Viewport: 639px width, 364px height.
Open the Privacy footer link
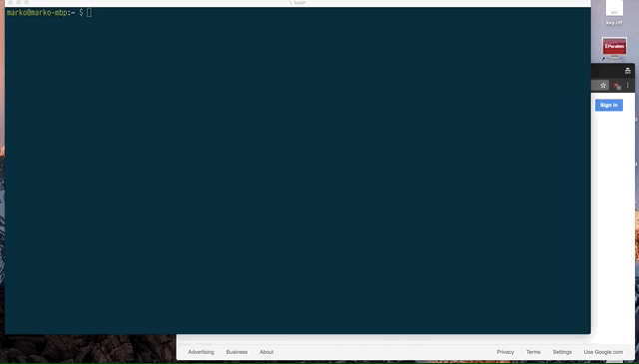point(505,352)
